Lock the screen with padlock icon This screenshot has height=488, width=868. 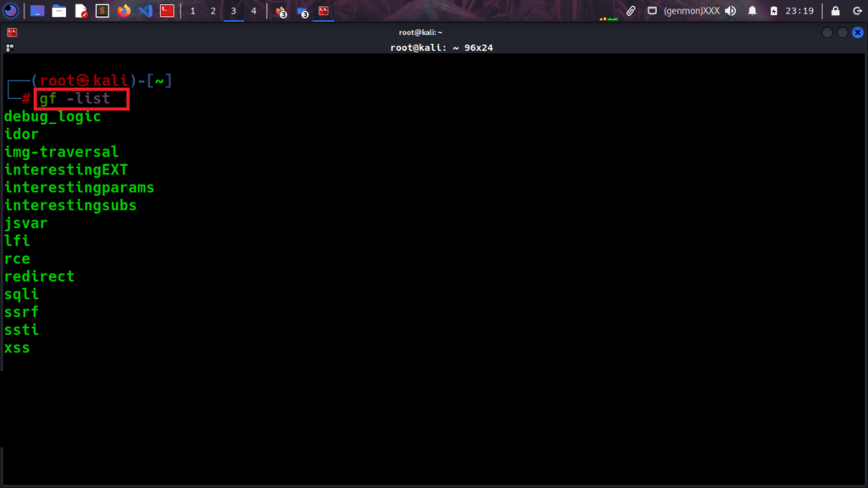[x=836, y=11]
